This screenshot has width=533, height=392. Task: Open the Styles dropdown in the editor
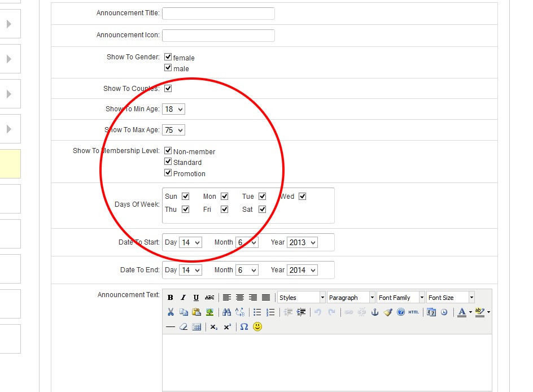point(301,298)
